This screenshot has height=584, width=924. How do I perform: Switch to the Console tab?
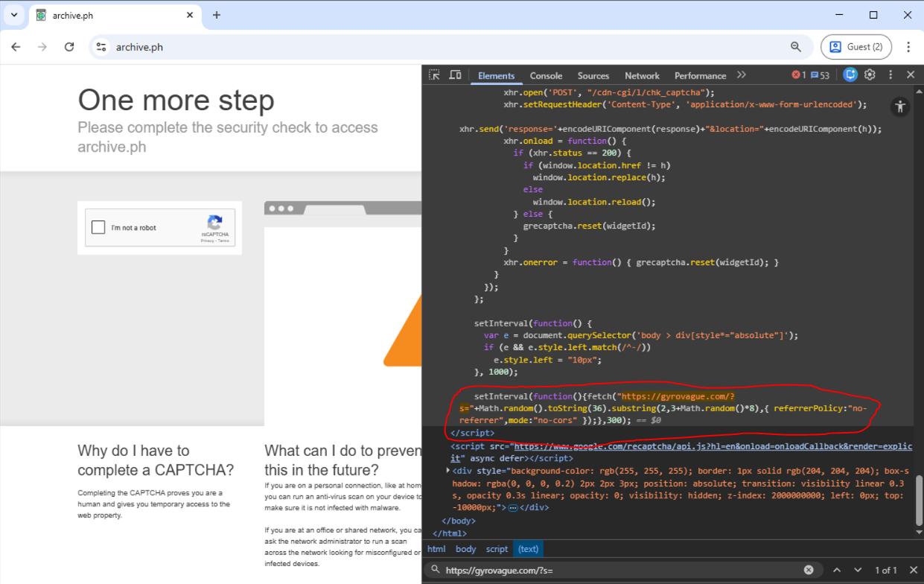tap(546, 75)
